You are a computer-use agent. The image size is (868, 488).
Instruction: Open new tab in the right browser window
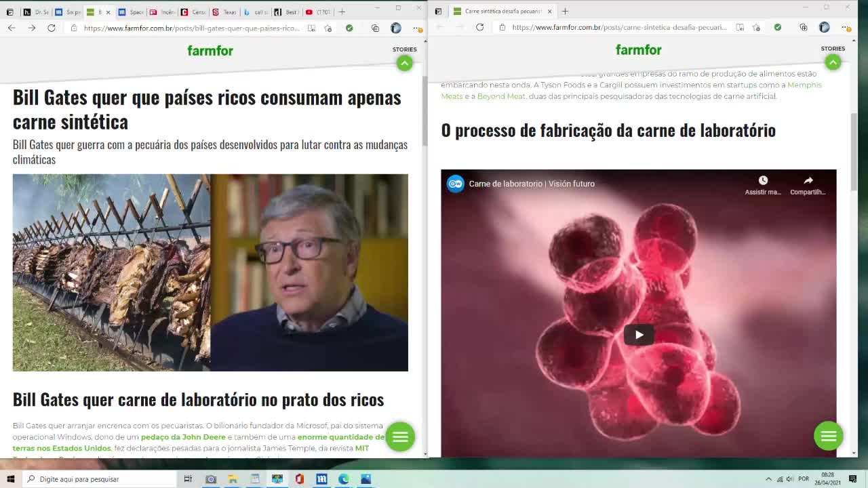point(565,11)
